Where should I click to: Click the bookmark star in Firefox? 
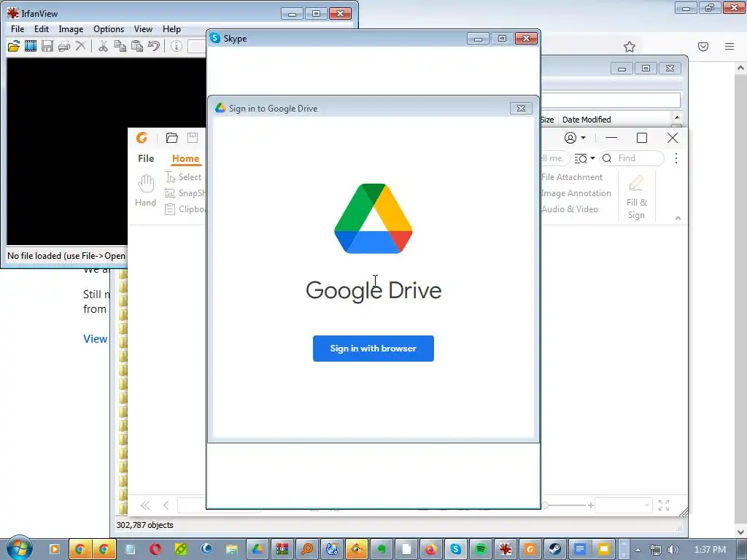[x=630, y=47]
